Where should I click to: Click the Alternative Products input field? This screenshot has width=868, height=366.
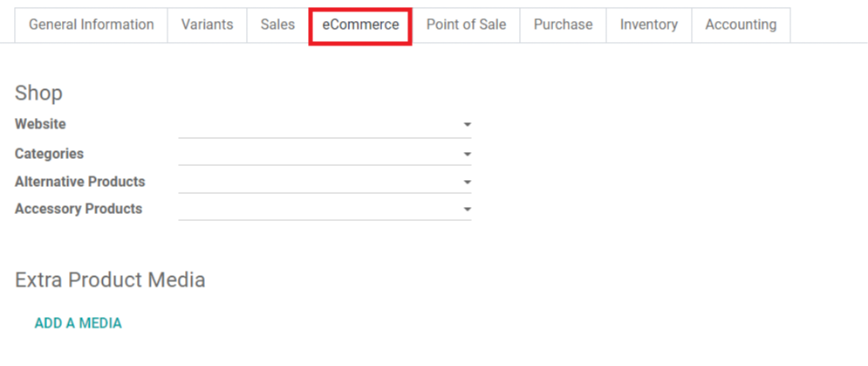coord(318,183)
